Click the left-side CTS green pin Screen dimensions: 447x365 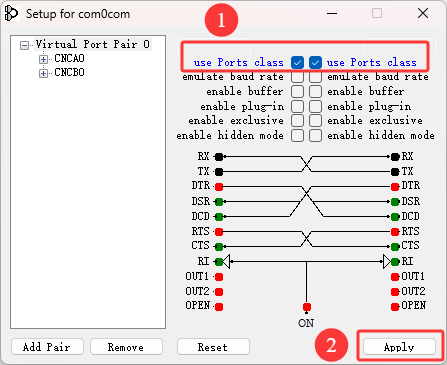coord(219,247)
